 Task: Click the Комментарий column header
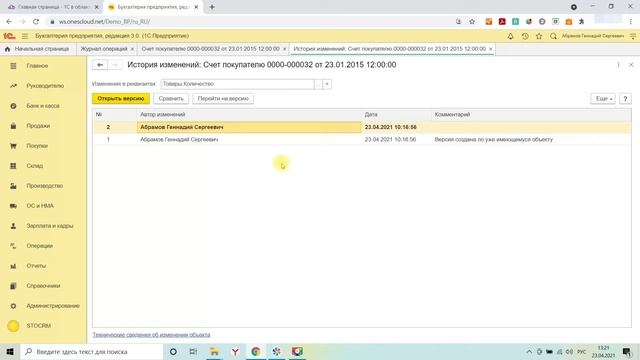click(452, 115)
